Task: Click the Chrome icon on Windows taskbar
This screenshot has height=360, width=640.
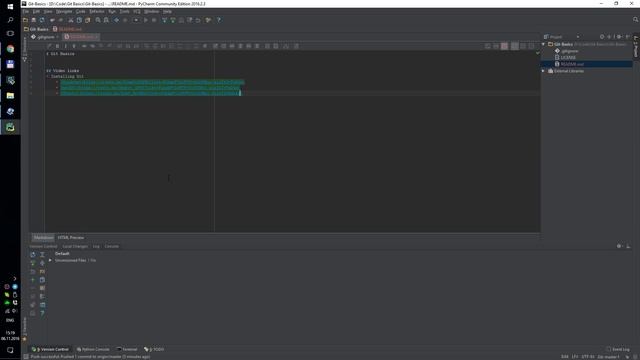Action: click(10, 49)
